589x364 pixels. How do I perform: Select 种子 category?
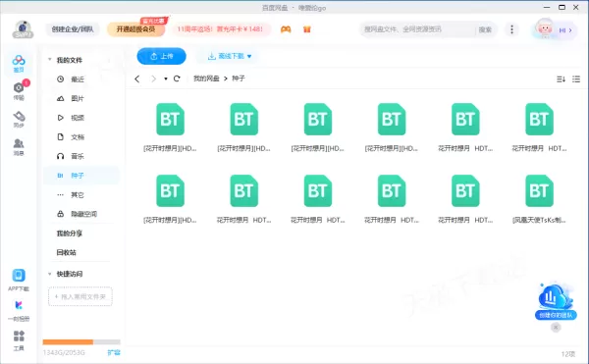[x=81, y=176]
